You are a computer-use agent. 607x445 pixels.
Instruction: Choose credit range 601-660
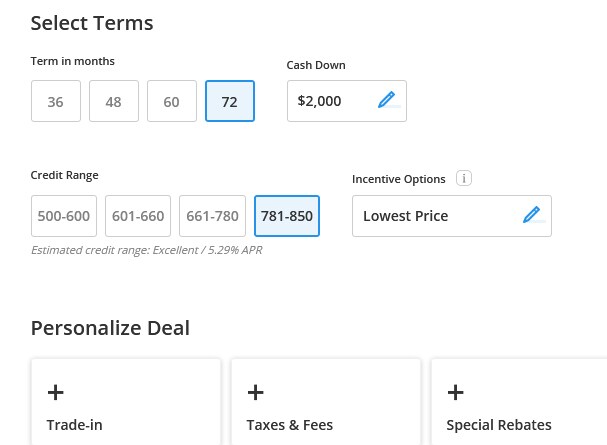point(138,216)
